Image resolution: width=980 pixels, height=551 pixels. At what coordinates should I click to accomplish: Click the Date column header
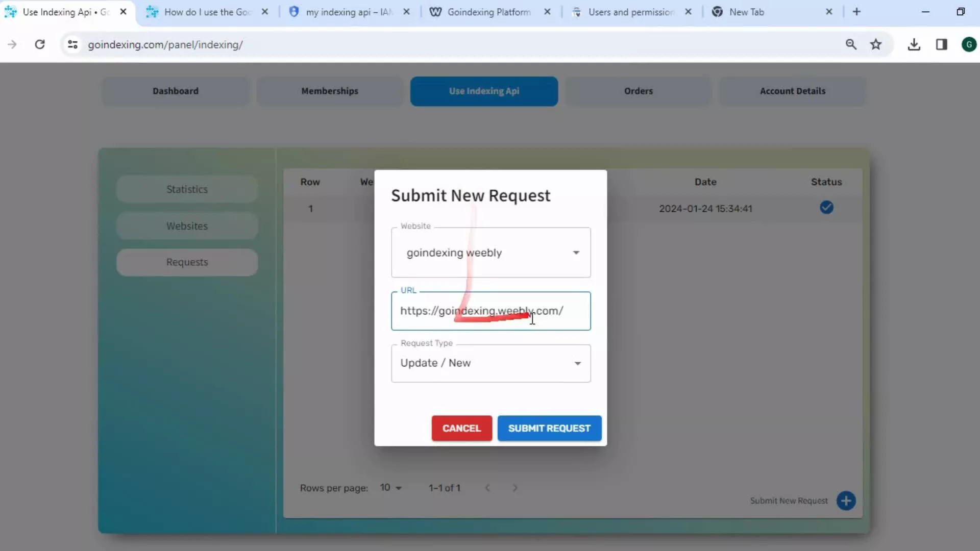click(705, 182)
